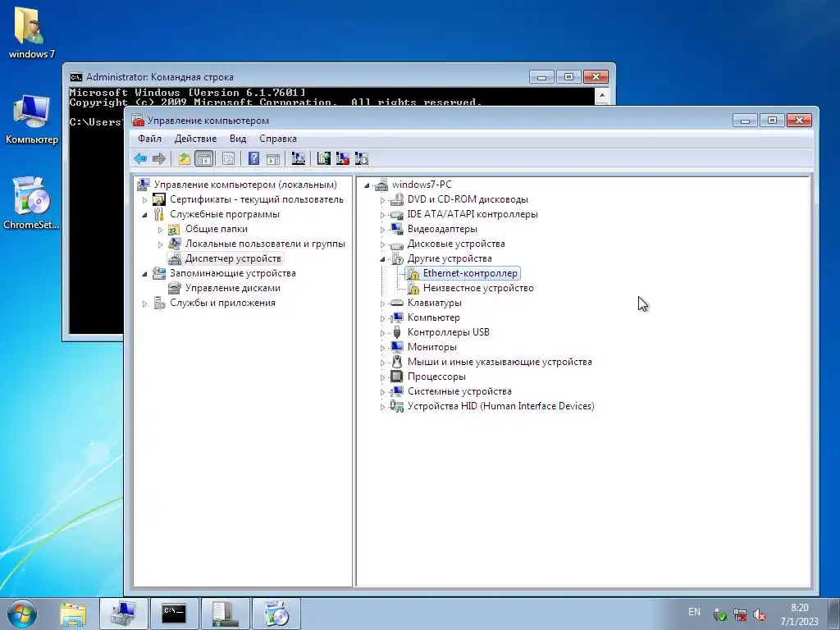840x630 pixels.
Task: Click the Back arrow toolbar icon
Action: [141, 158]
